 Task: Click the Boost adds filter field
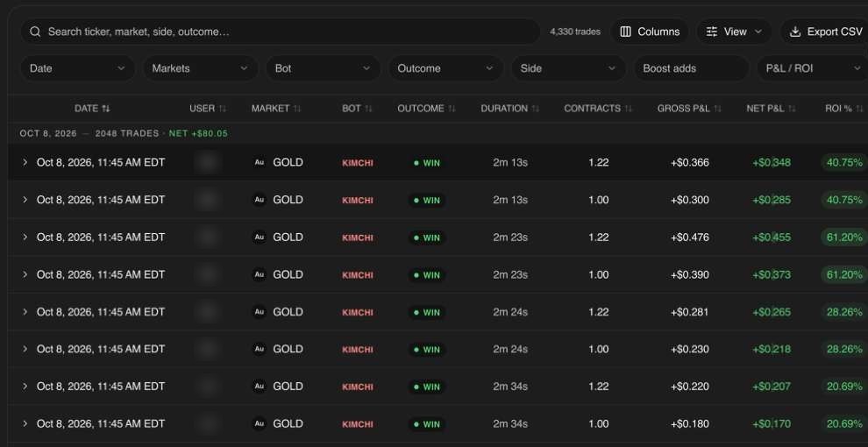pos(691,68)
